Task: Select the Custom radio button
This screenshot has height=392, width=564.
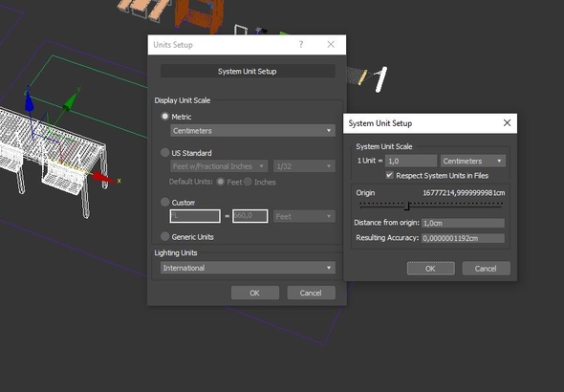Action: 165,202
